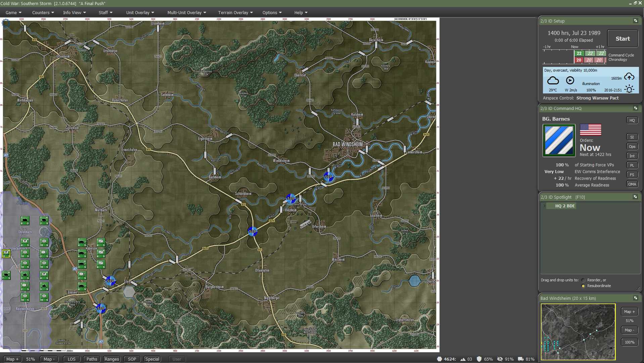
Task: Click the cloud ceiling height icon
Action: (629, 77)
